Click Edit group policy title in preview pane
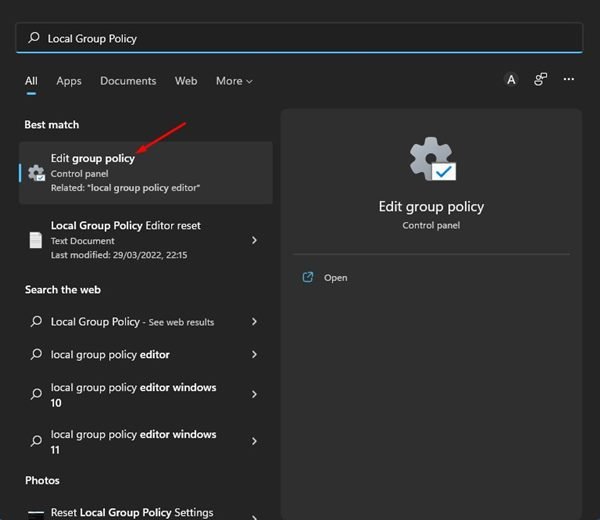600x520 pixels. pyautogui.click(x=431, y=207)
